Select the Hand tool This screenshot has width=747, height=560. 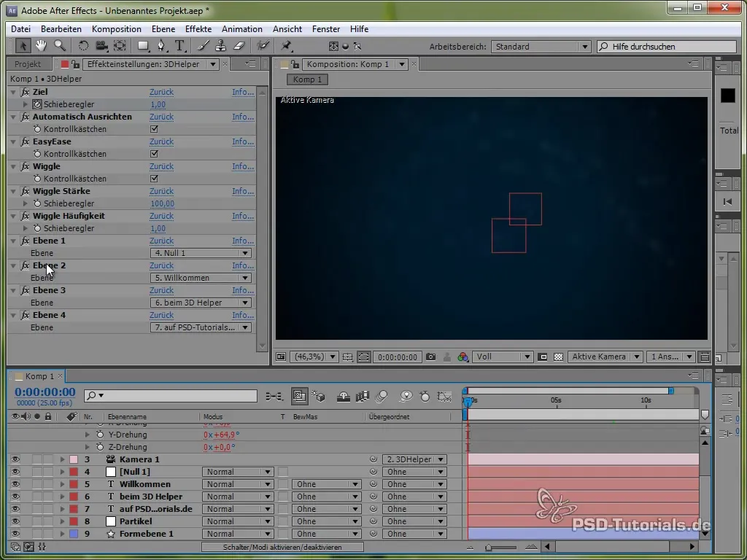point(41,46)
